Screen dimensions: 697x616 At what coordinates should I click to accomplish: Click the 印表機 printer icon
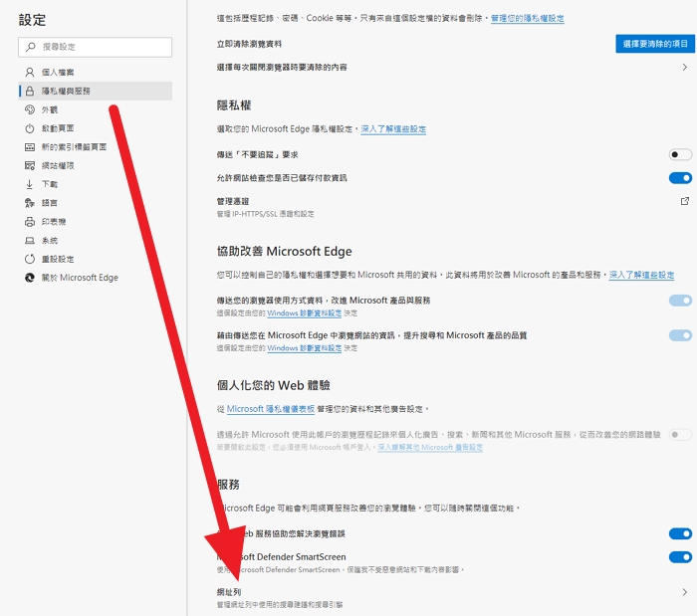29,222
